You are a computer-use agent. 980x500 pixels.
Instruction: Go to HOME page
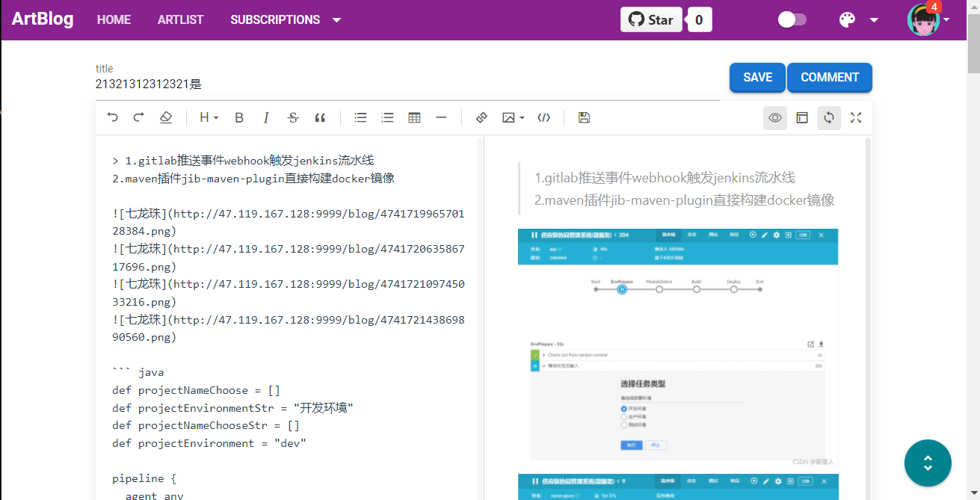[114, 19]
